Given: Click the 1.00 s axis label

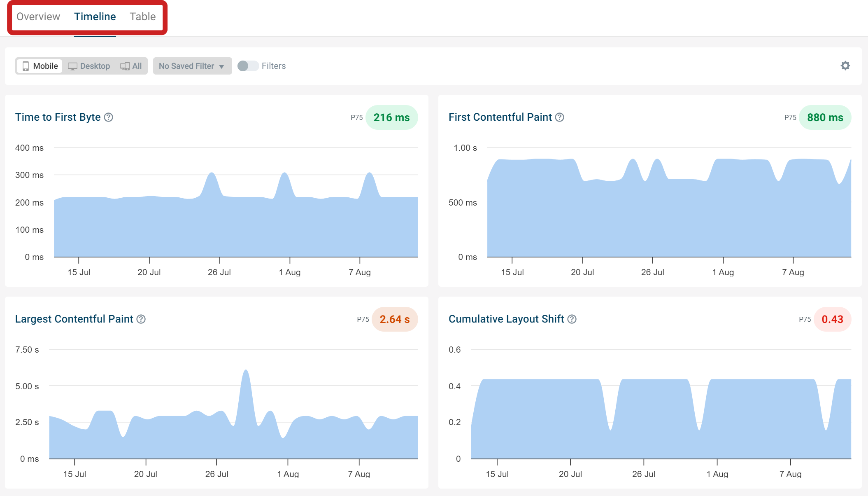Looking at the screenshot, I should click(x=465, y=148).
